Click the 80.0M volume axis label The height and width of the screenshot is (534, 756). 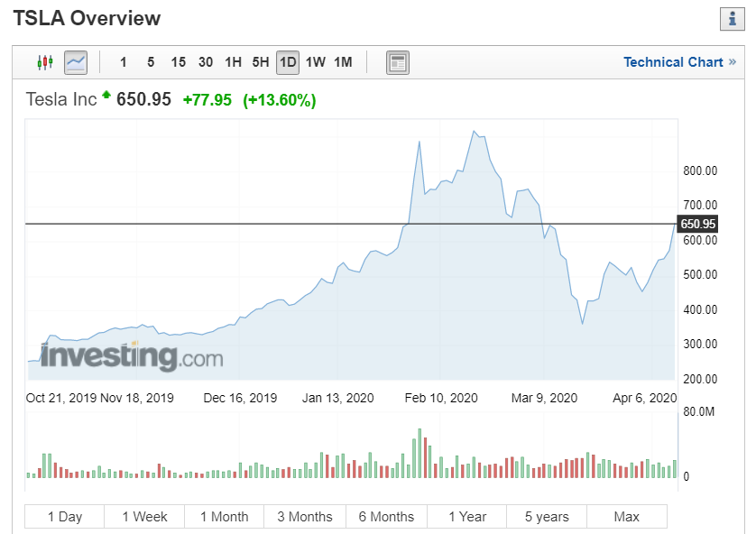tap(698, 412)
